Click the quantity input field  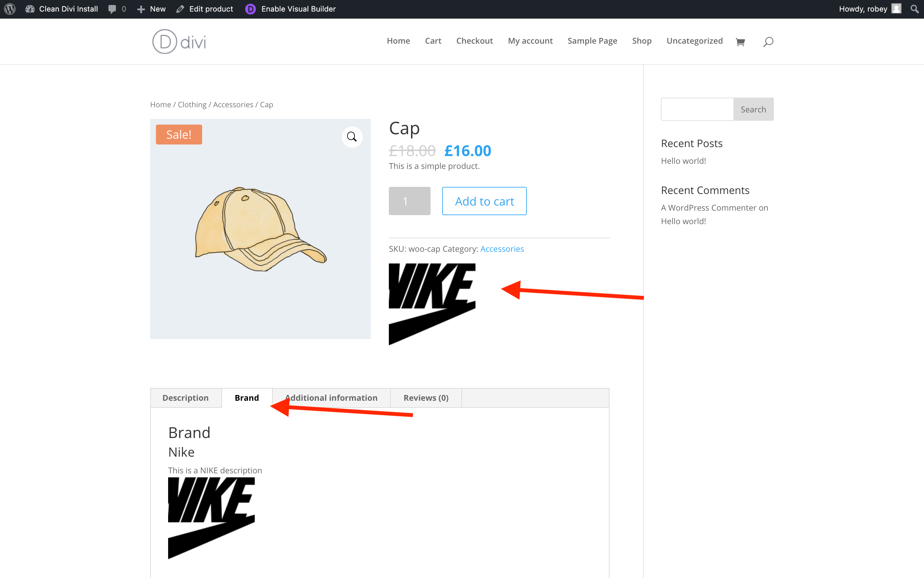point(409,201)
